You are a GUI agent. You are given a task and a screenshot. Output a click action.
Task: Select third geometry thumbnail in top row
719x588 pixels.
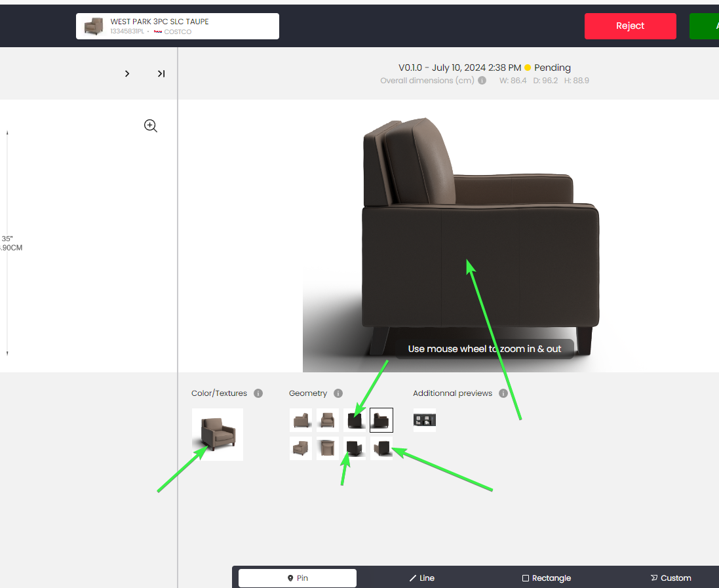click(355, 420)
